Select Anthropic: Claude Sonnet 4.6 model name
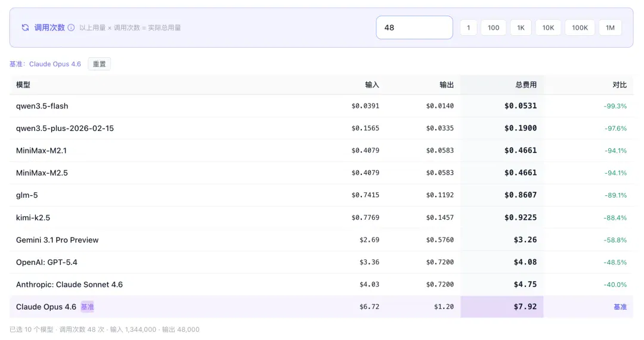644x340 pixels. pos(69,284)
